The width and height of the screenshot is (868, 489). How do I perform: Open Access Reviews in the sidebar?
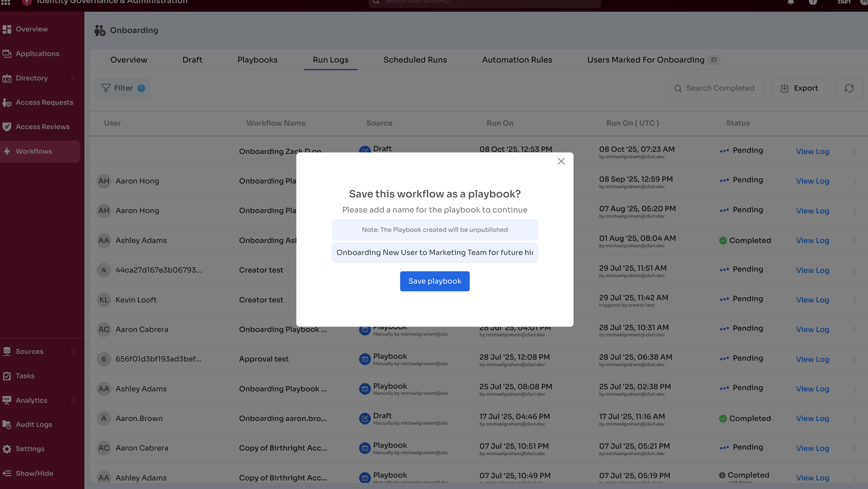43,127
